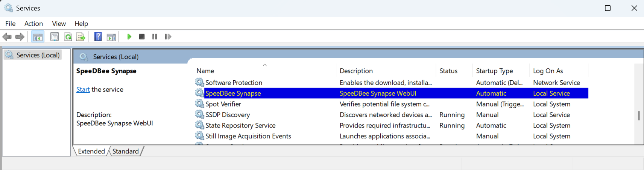Toggle the Show/Hide Action Pane icon

(x=111, y=37)
